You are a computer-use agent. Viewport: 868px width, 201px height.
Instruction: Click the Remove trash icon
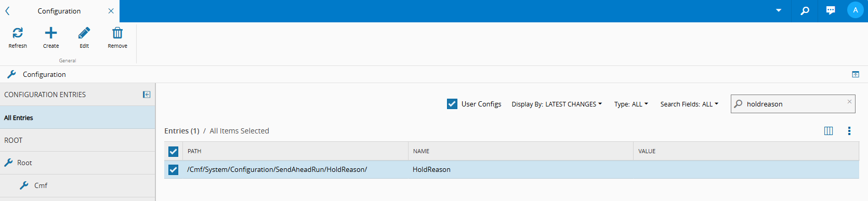click(x=117, y=33)
